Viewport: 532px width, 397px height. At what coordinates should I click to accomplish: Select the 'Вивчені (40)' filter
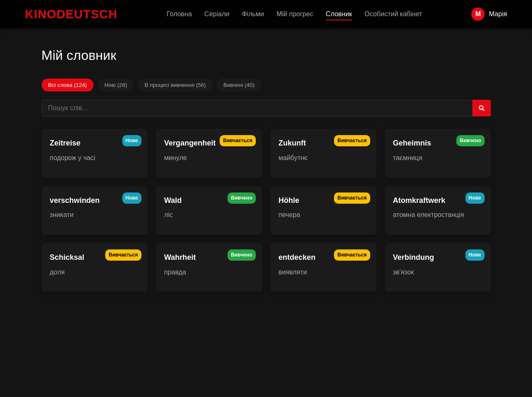[239, 85]
